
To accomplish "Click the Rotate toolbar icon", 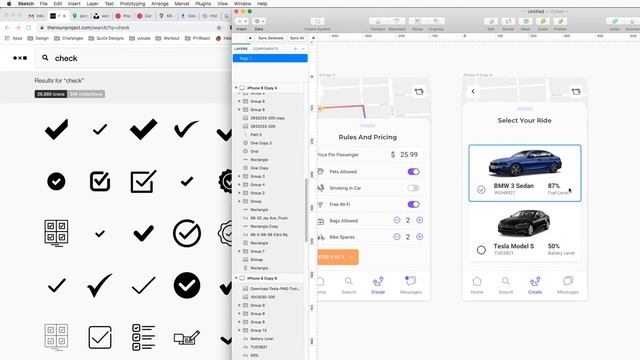I will click(x=508, y=21).
